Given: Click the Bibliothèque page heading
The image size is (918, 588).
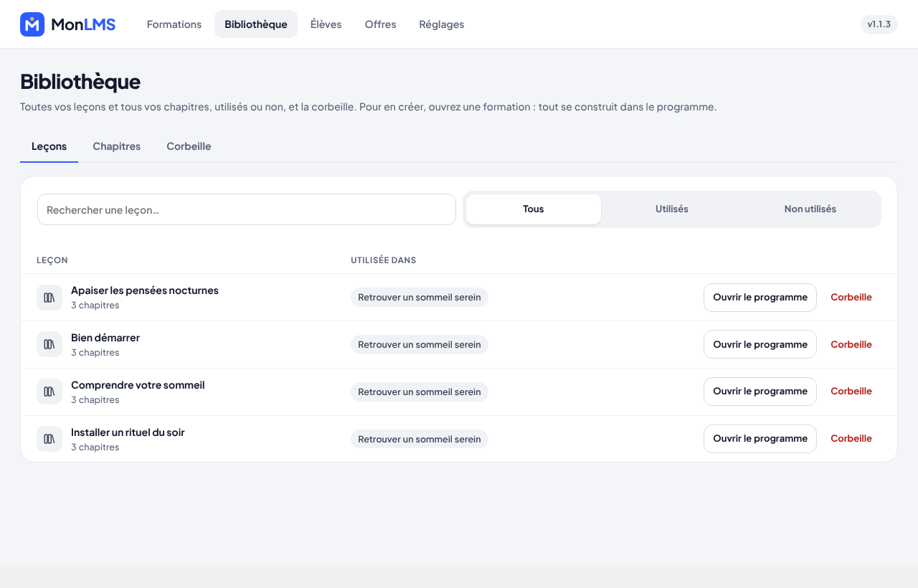Looking at the screenshot, I should (x=80, y=82).
